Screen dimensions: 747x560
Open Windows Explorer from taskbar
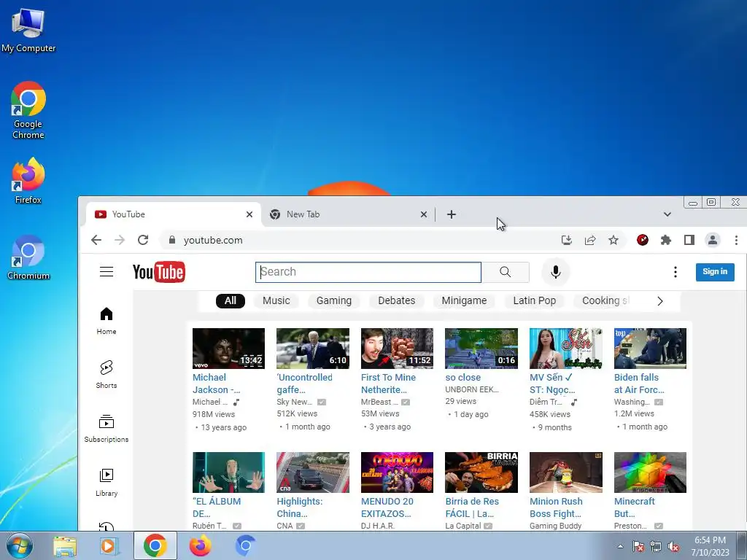tap(65, 546)
